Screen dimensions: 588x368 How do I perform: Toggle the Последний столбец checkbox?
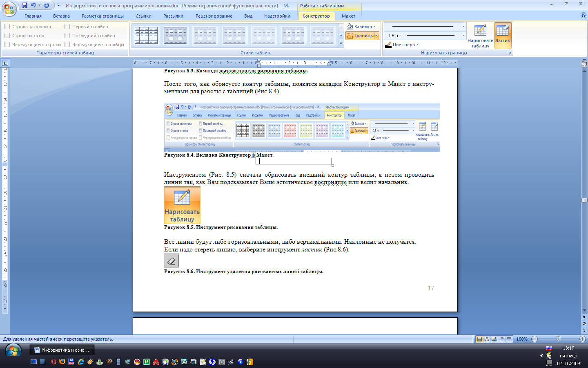pos(67,36)
